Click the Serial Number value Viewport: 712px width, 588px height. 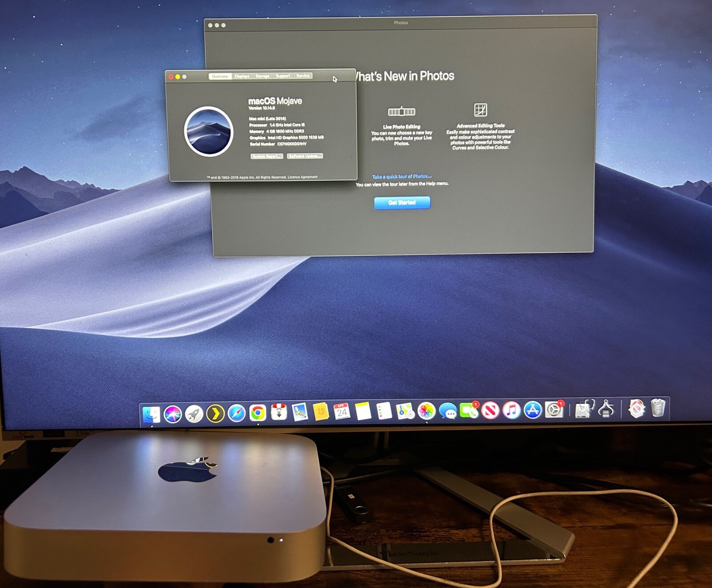(292, 144)
